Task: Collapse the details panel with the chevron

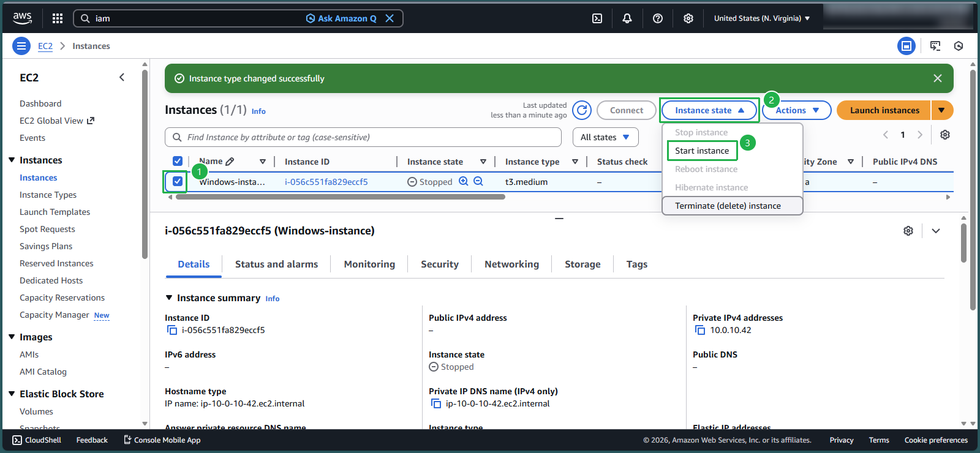Action: (x=936, y=231)
